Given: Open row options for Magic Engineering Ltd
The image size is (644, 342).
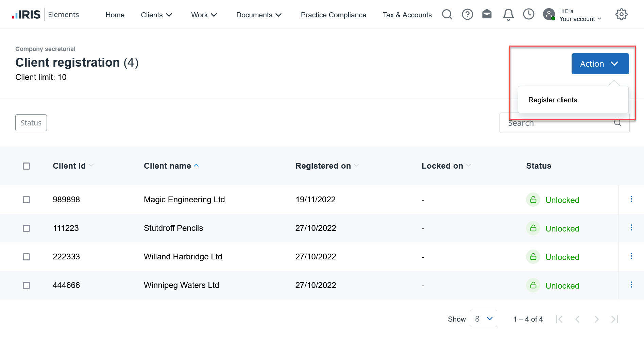Looking at the screenshot, I should (631, 199).
